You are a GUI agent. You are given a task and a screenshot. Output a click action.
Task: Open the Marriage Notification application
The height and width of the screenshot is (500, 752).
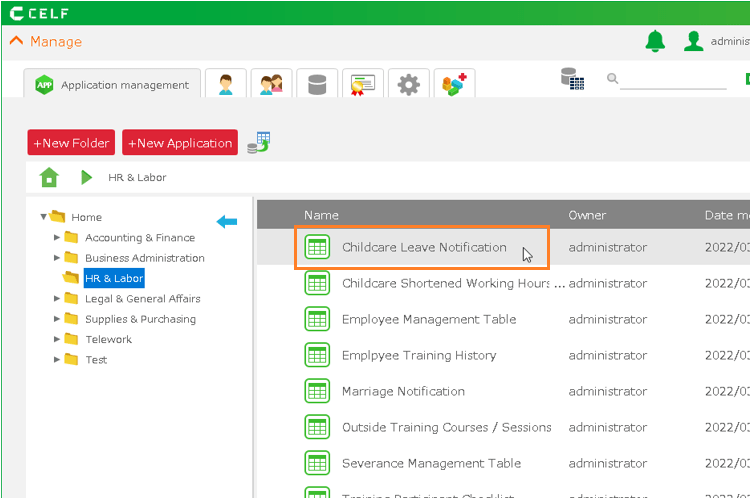point(403,391)
